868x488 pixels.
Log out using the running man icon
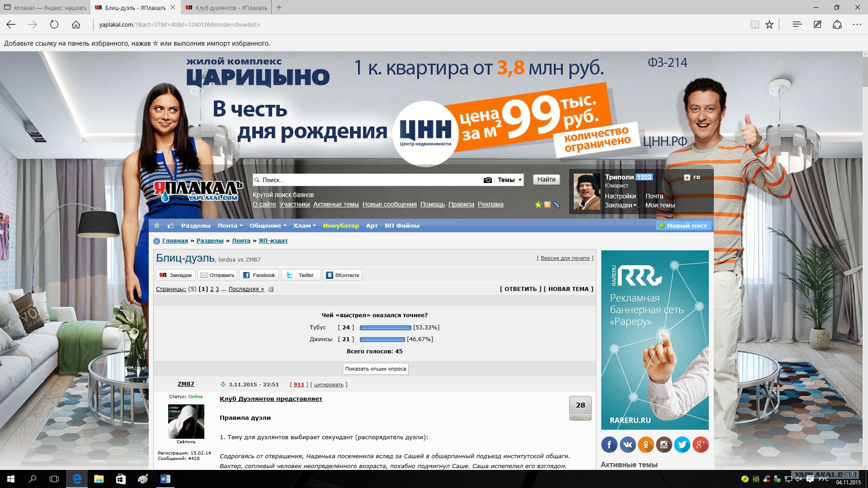point(697,178)
